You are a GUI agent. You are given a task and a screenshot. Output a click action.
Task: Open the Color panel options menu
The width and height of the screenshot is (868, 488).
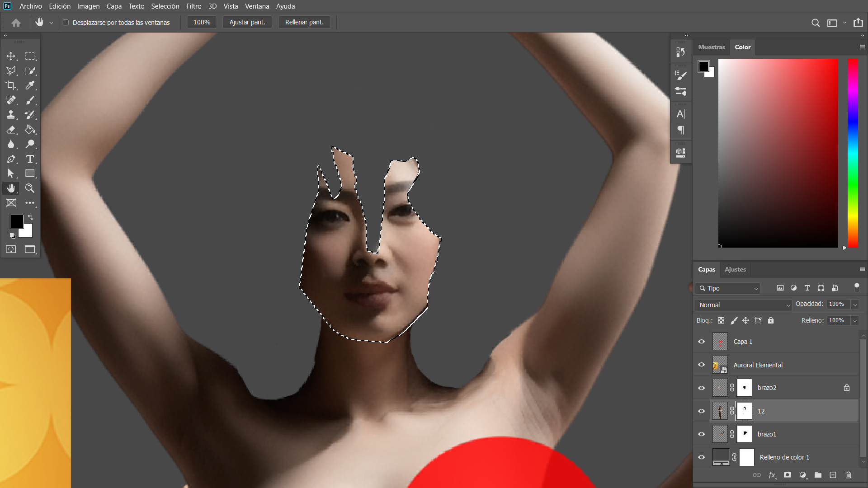click(862, 47)
